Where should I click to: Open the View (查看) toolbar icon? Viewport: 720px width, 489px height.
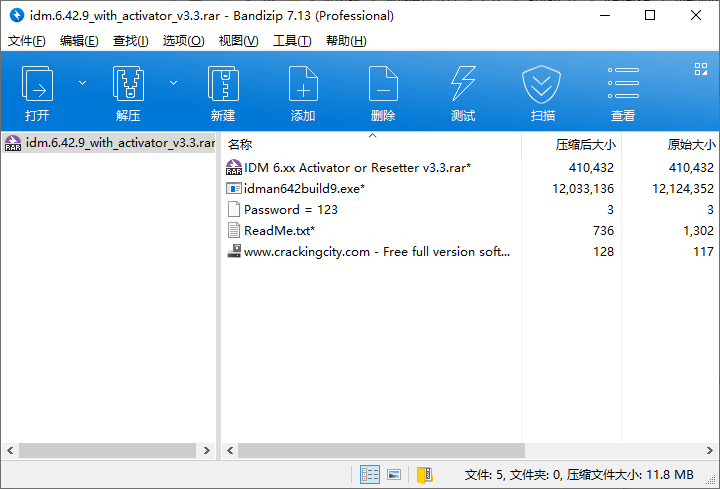pyautogui.click(x=623, y=84)
